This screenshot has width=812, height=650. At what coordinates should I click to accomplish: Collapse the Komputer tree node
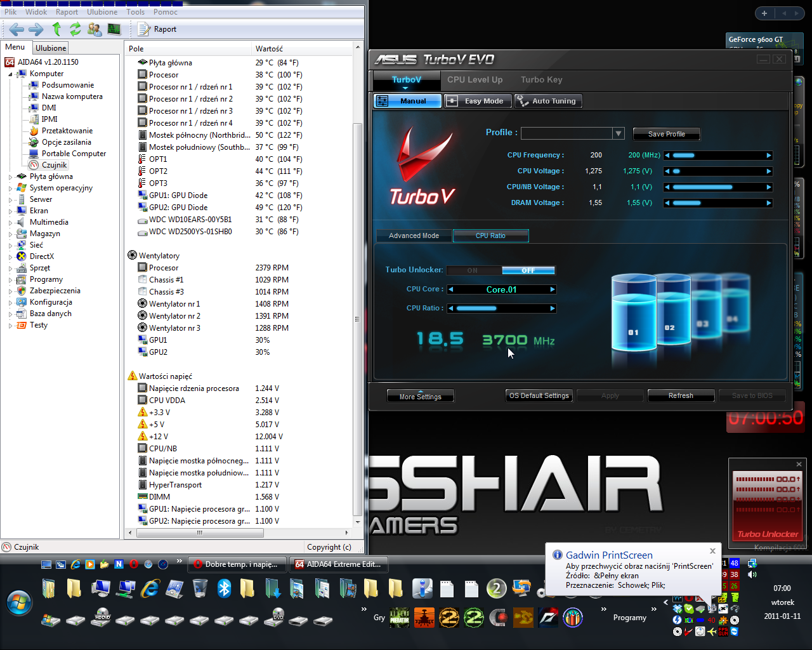coord(11,74)
